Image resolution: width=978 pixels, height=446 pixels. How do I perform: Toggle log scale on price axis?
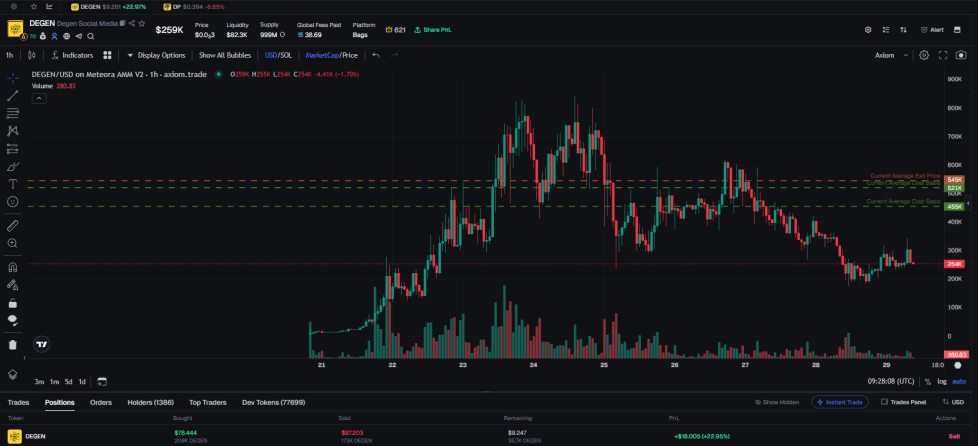(941, 381)
